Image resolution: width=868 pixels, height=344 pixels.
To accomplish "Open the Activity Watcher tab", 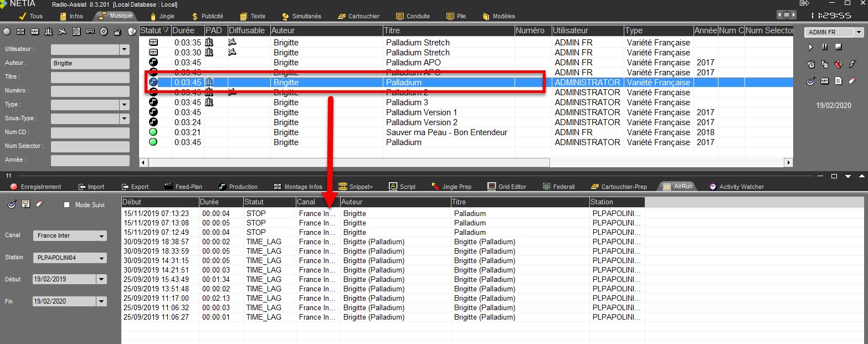I will 737,187.
